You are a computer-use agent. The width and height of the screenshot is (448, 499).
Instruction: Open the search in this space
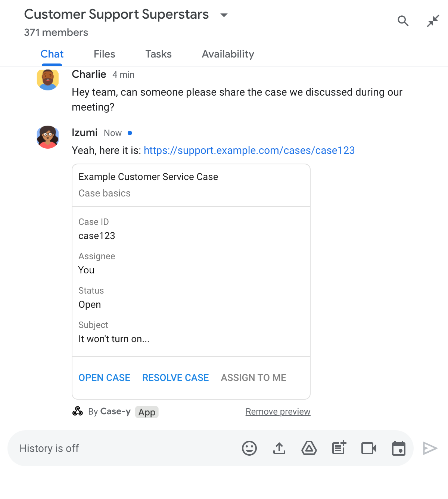point(403,21)
